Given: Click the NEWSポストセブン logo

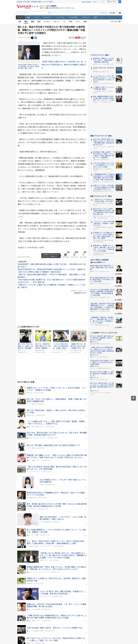Looking at the screenshot, I should [x=77, y=38].
